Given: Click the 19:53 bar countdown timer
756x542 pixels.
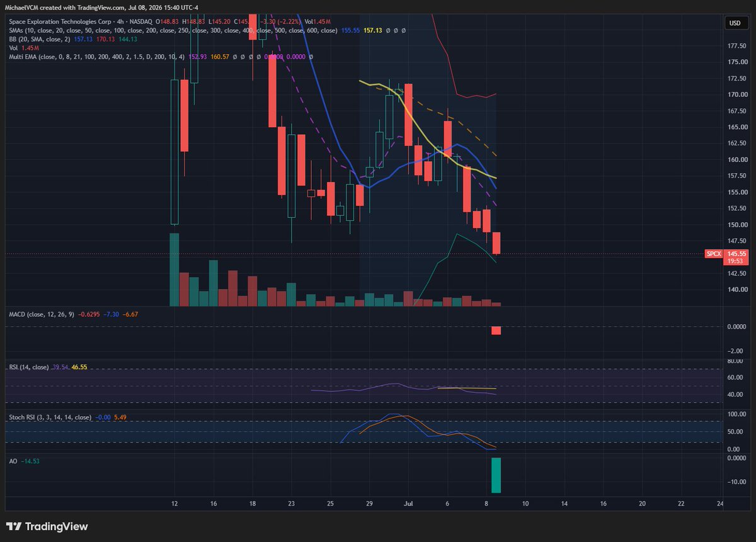Looking at the screenshot, I should (735, 261).
